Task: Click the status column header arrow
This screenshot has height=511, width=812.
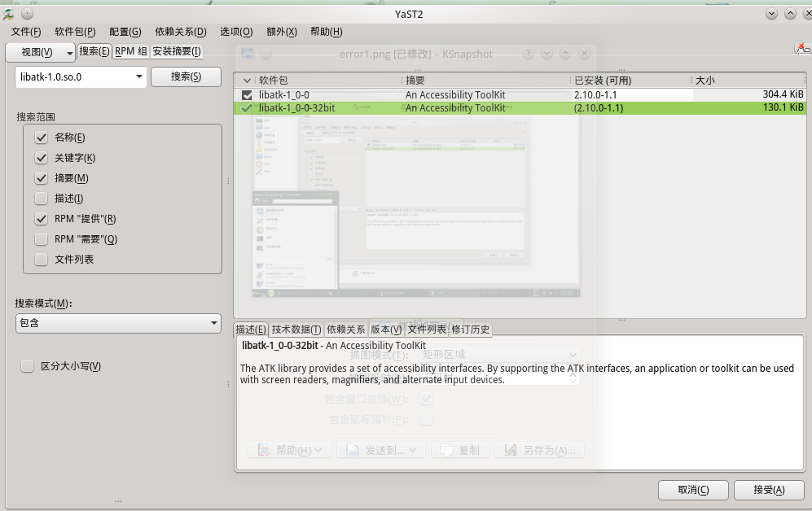Action: pyautogui.click(x=247, y=81)
